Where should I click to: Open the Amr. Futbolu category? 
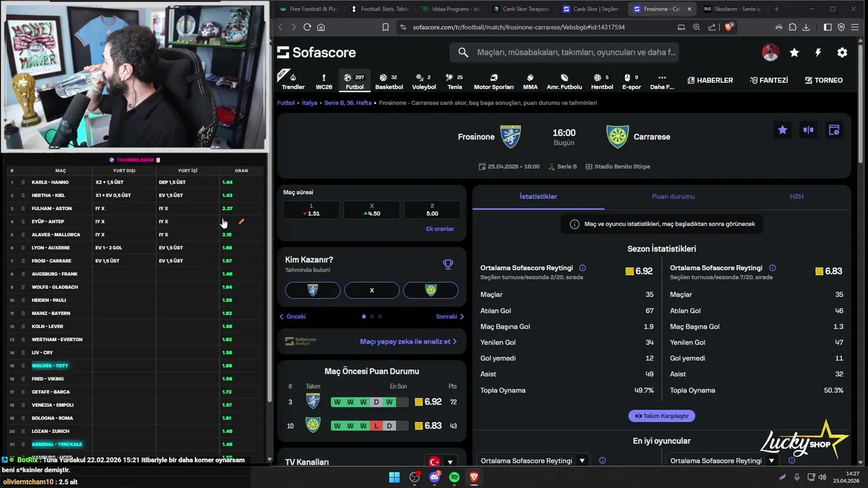(564, 81)
